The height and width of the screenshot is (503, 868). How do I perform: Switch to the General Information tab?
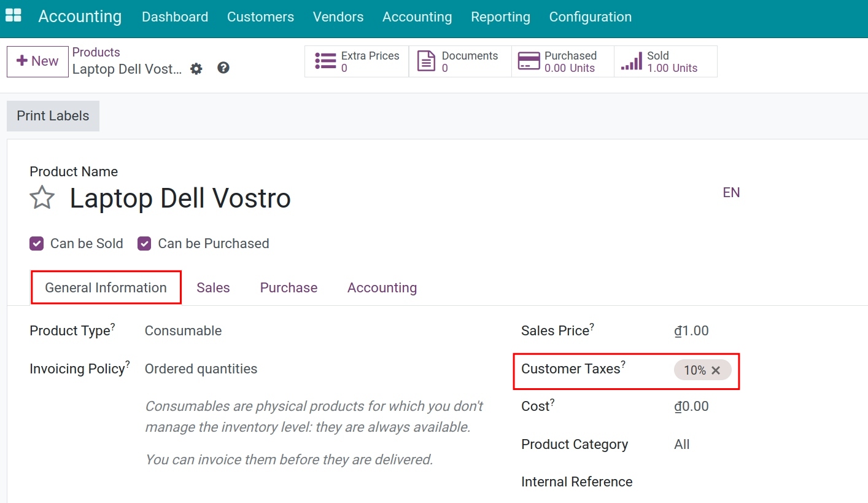(106, 287)
